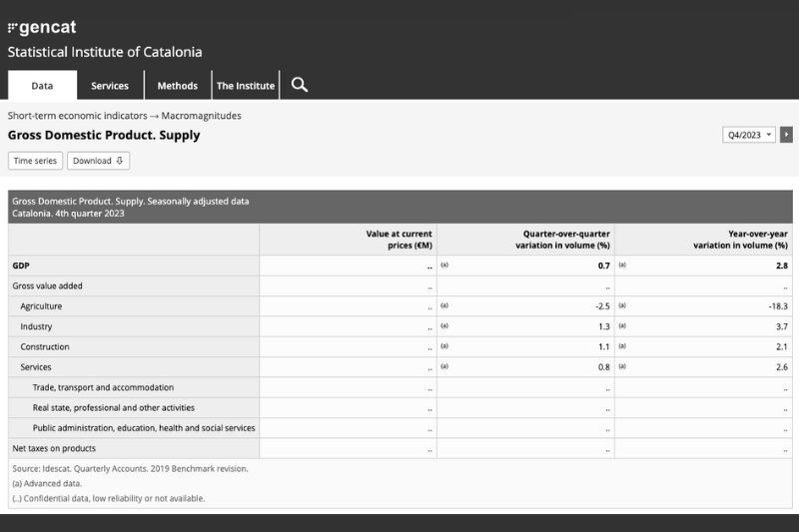The height and width of the screenshot is (532, 799).
Task: Open the Methods tab
Action: pyautogui.click(x=178, y=86)
